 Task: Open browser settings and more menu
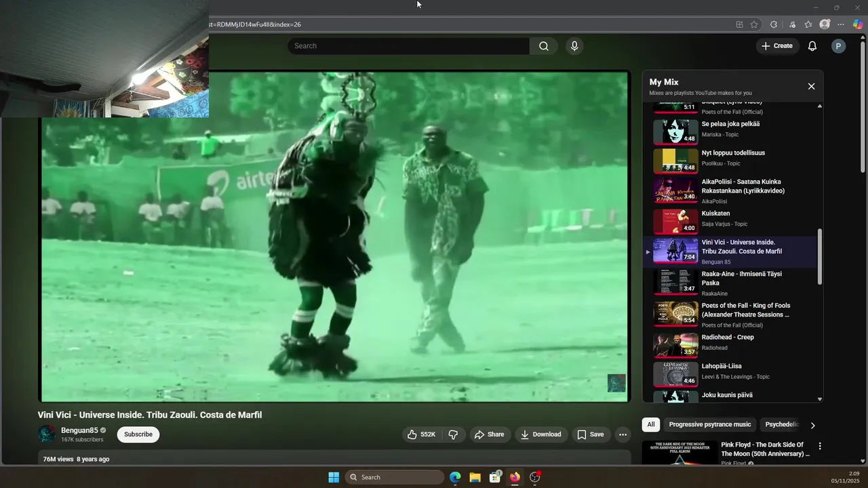tap(841, 24)
